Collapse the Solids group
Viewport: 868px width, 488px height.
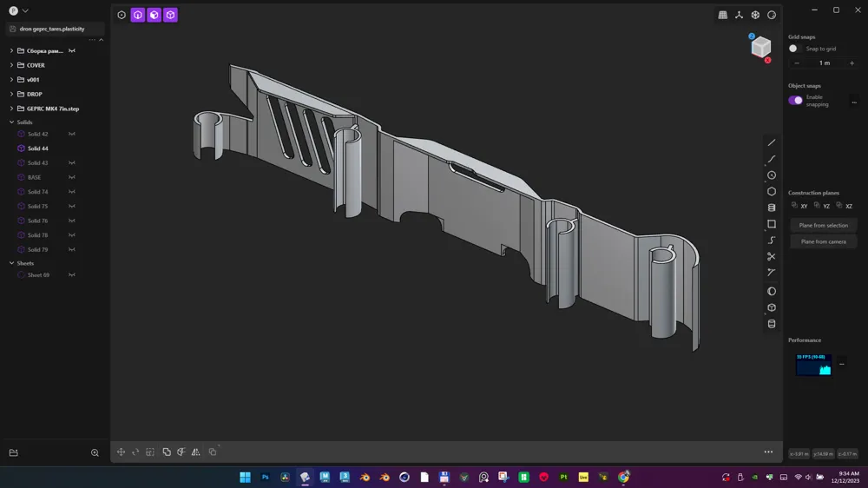click(11, 122)
